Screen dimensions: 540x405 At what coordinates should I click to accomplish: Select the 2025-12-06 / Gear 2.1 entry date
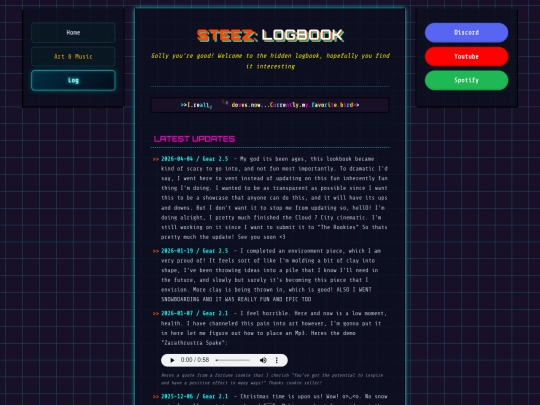point(195,396)
